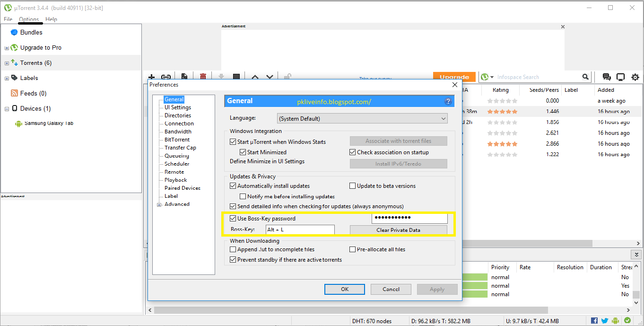644x326 pixels.
Task: Select Paired Devices in Preferences tree
Action: coord(183,188)
